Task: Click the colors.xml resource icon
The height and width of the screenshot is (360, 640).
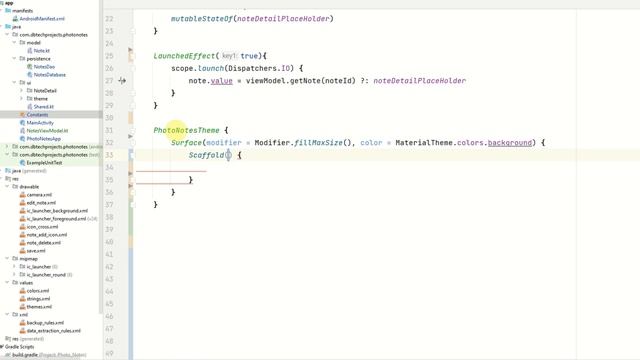Action: click(23, 291)
